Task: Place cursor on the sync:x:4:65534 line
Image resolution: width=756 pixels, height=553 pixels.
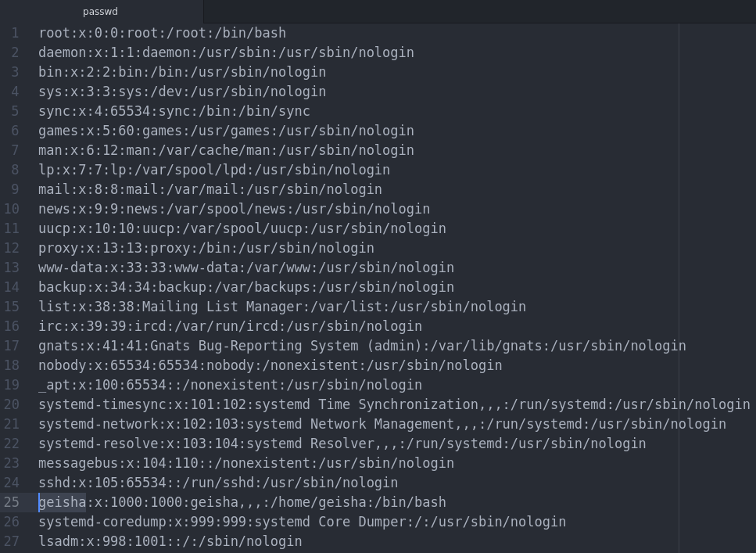Action: (174, 111)
